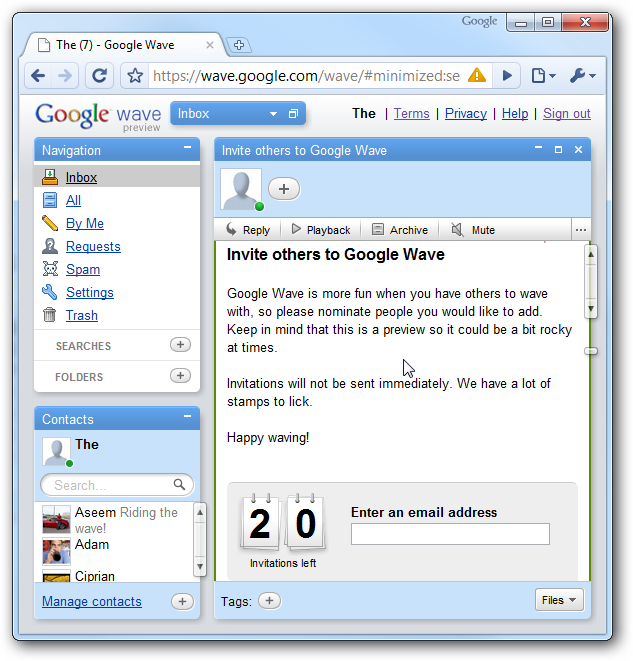Viewport: 633px width, 661px height.
Task: Maximize the Invite others wave panel
Action: click(558, 150)
